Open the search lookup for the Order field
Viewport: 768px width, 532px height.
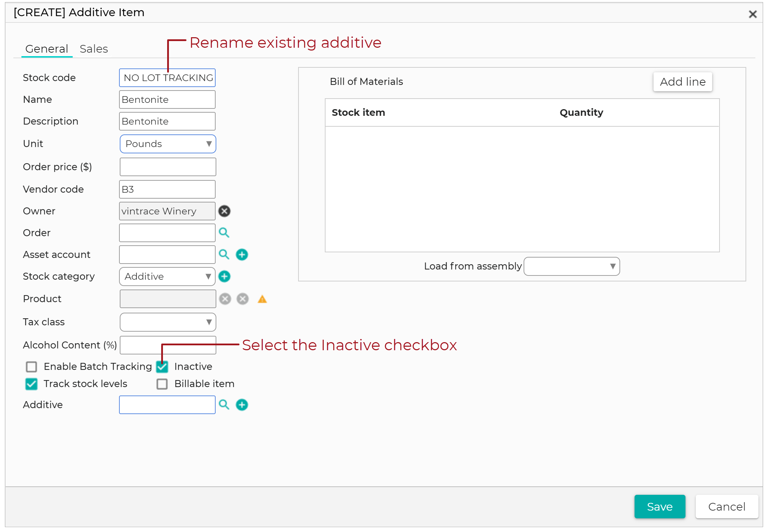[224, 233]
